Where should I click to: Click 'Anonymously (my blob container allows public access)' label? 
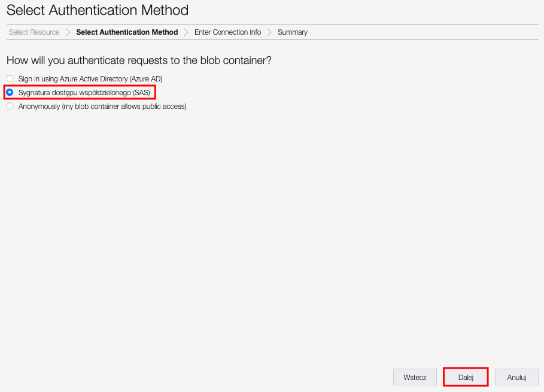(102, 107)
